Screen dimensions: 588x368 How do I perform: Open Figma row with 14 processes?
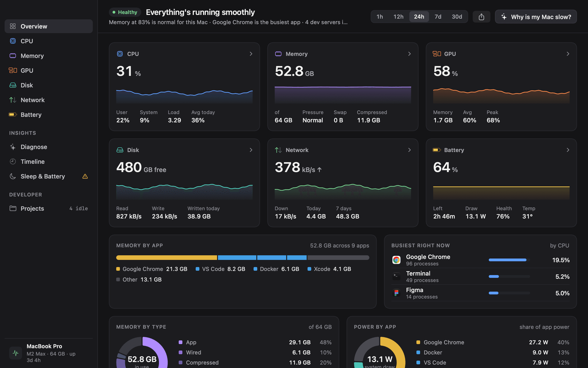tap(480, 293)
